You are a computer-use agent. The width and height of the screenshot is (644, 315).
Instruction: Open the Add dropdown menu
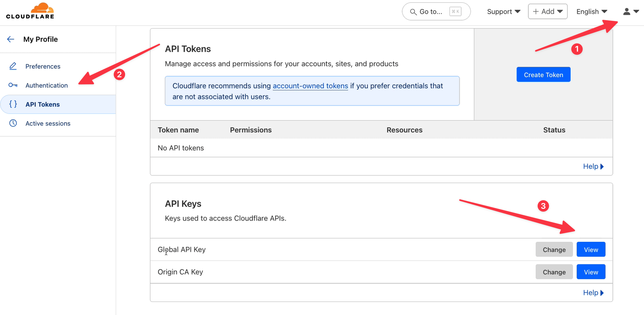coord(547,11)
